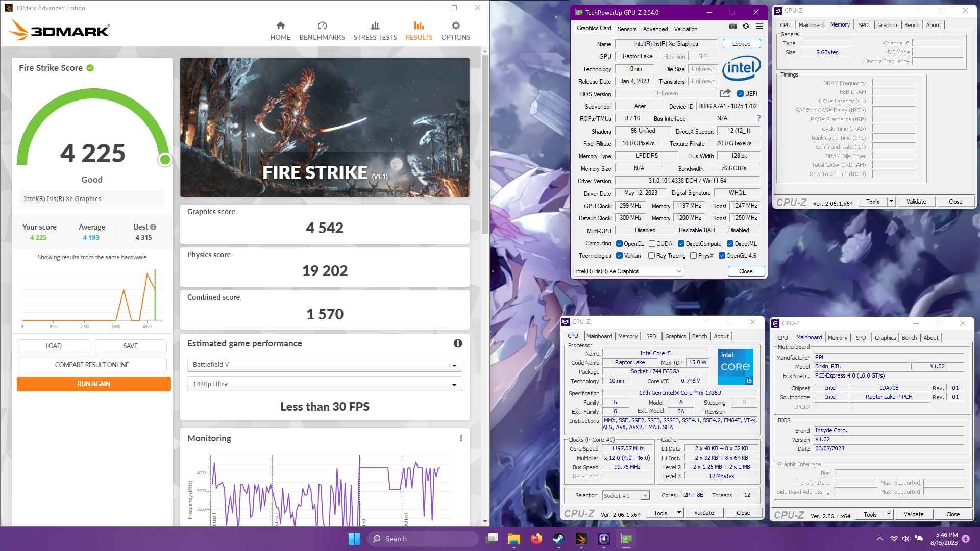
Task: Expand Tools arrow in CPU-Z Mainboard window
Action: click(889, 514)
